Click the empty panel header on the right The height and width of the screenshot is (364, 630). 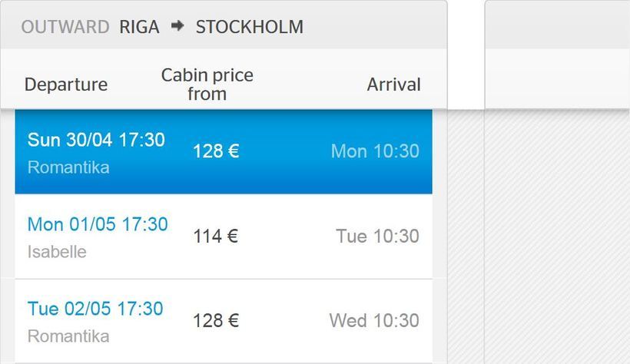(x=557, y=25)
